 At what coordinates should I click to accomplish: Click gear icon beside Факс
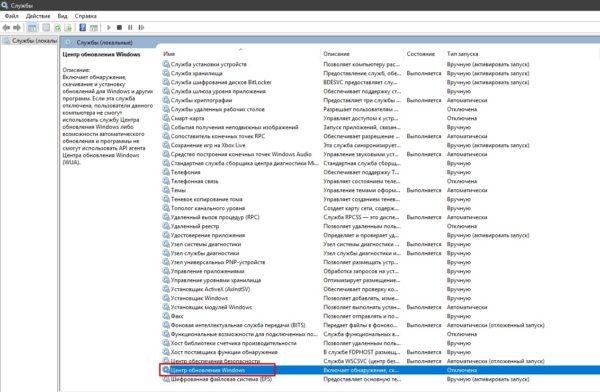click(x=166, y=316)
